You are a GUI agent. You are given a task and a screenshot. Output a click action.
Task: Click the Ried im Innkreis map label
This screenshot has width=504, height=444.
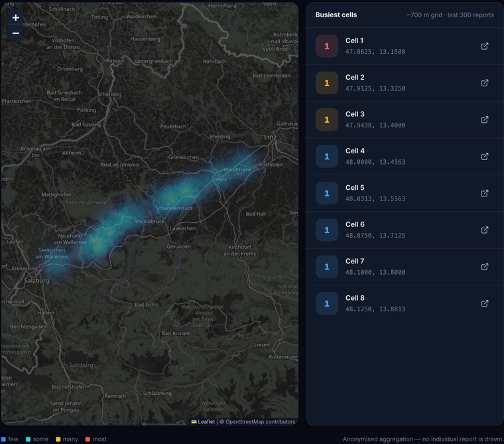point(120,165)
